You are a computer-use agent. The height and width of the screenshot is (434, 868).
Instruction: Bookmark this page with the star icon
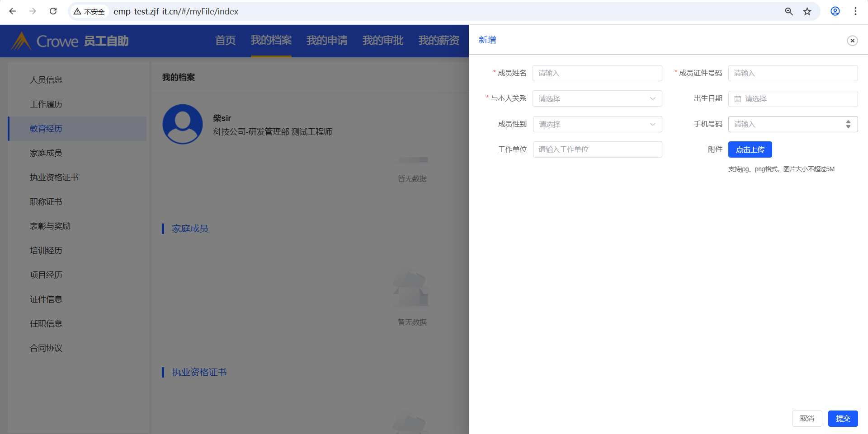pyautogui.click(x=807, y=11)
